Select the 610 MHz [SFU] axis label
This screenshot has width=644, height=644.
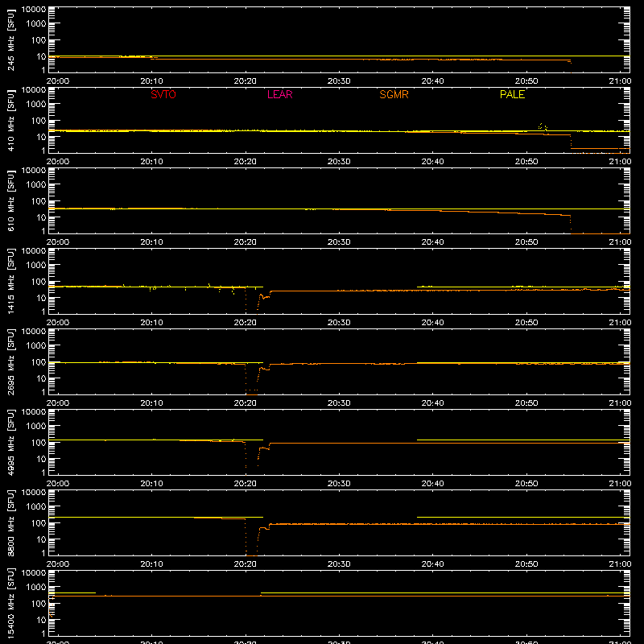(11, 201)
